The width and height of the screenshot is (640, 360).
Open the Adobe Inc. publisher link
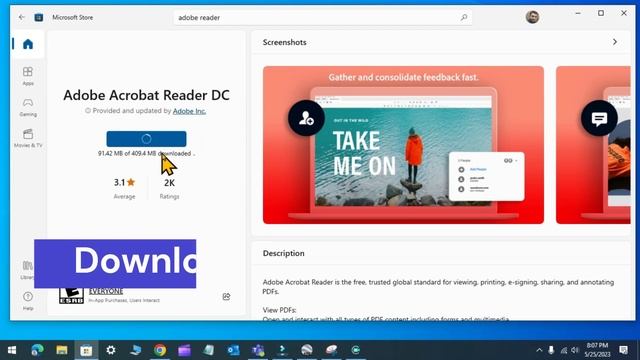tap(189, 111)
